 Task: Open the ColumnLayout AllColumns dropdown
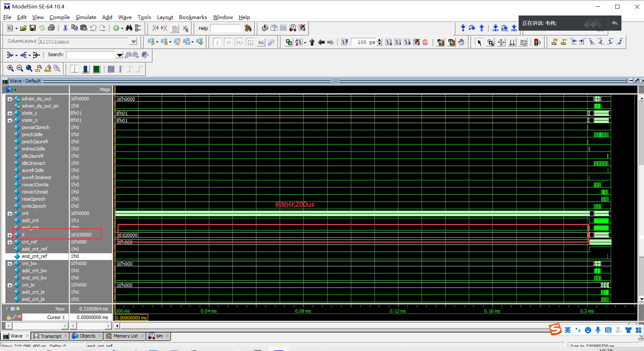pyautogui.click(x=133, y=41)
